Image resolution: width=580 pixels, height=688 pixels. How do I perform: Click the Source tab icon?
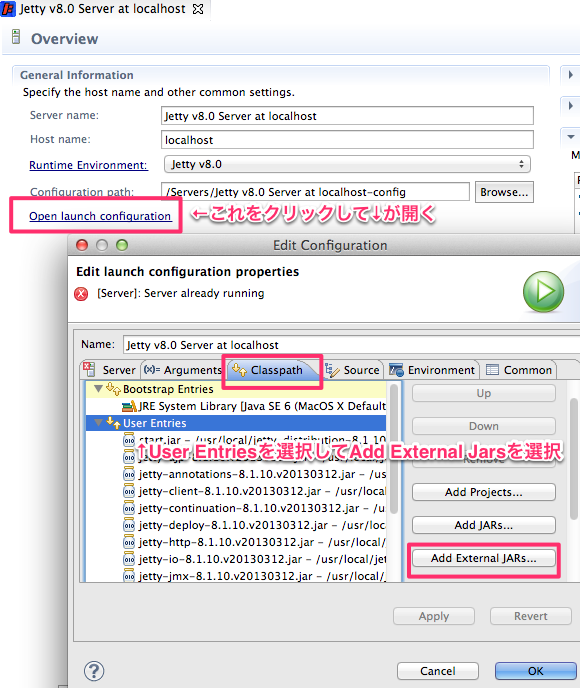tap(332, 370)
